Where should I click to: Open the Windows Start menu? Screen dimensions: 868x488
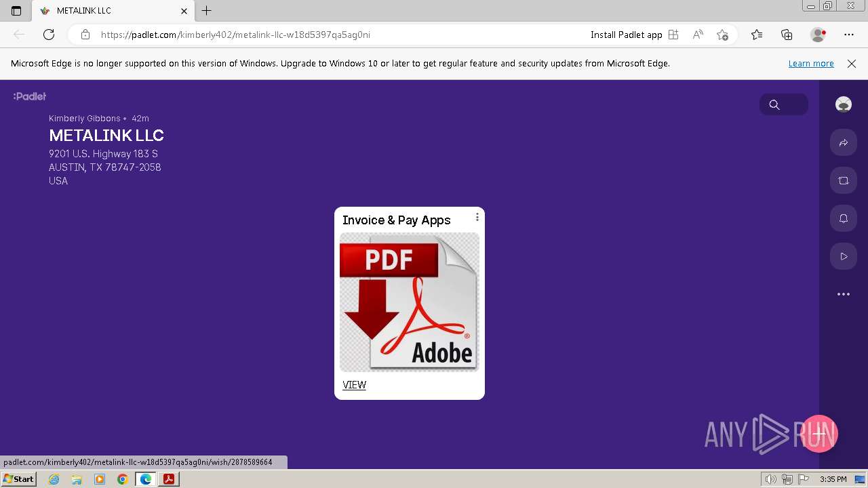[x=18, y=479]
